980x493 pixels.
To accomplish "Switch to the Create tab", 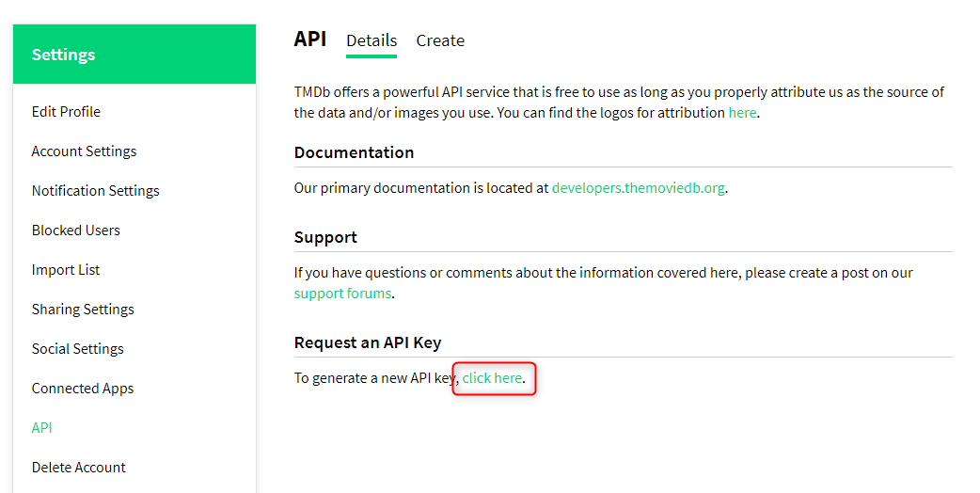I will (440, 40).
